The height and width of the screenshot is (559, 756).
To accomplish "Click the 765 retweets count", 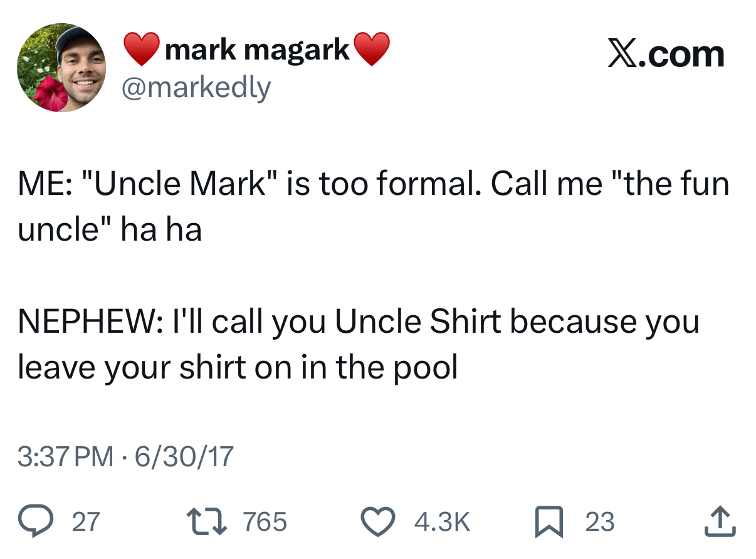I will (265, 522).
